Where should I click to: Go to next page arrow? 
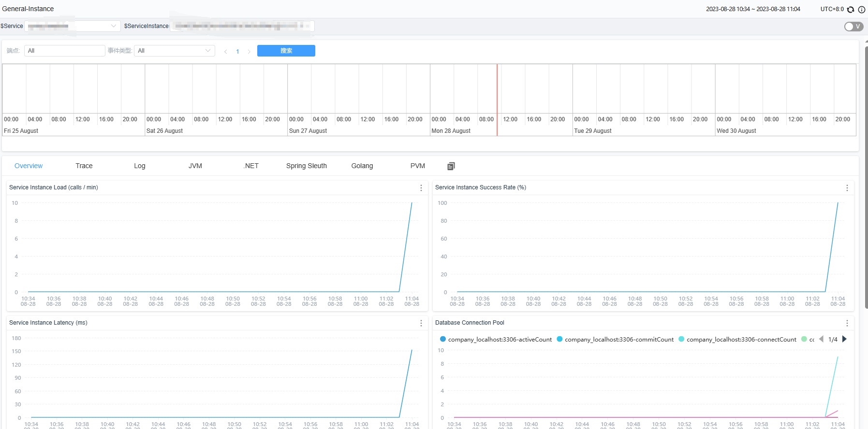click(249, 52)
